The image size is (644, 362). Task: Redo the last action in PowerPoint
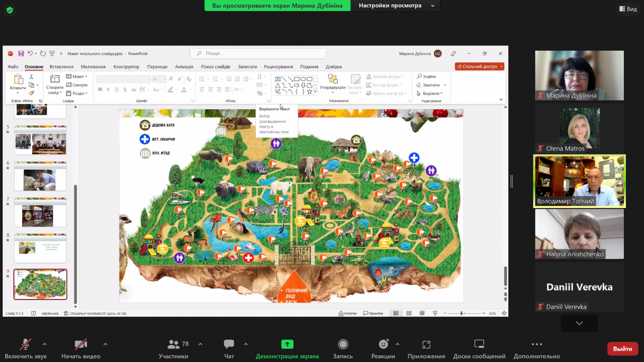tap(43, 53)
